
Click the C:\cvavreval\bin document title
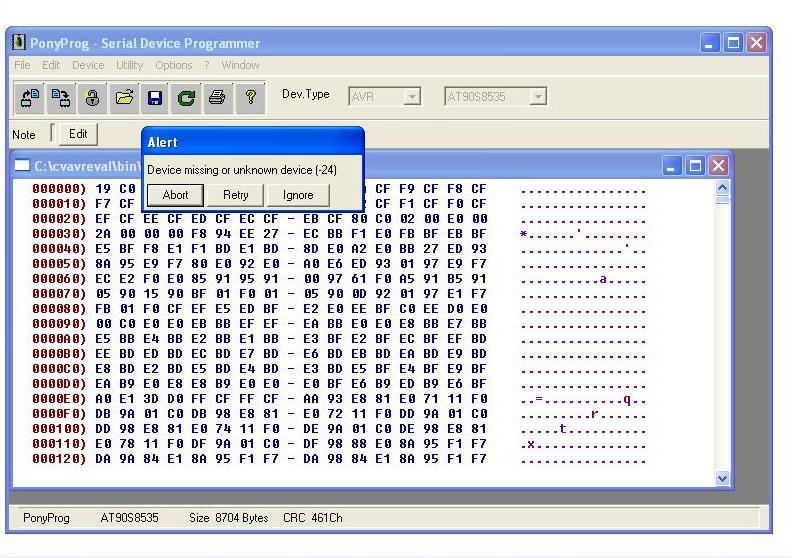pyautogui.click(x=87, y=166)
